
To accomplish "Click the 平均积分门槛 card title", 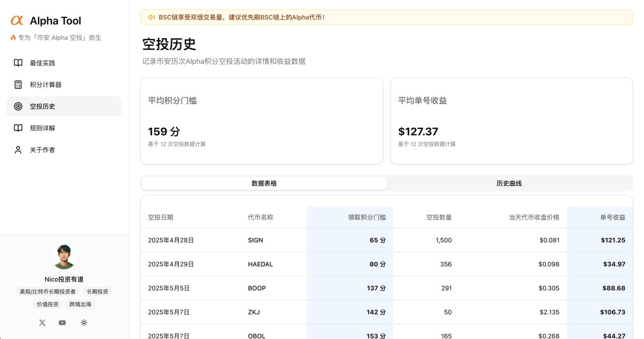I will coord(172,100).
